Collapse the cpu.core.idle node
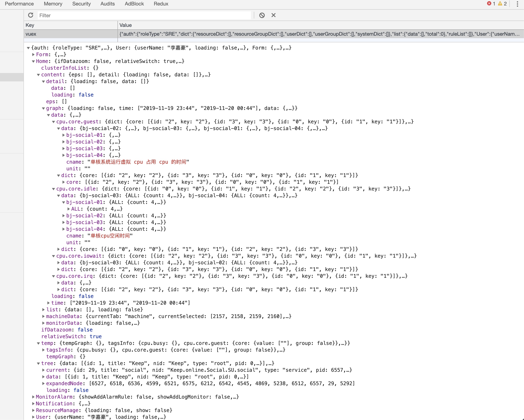 coord(53,189)
